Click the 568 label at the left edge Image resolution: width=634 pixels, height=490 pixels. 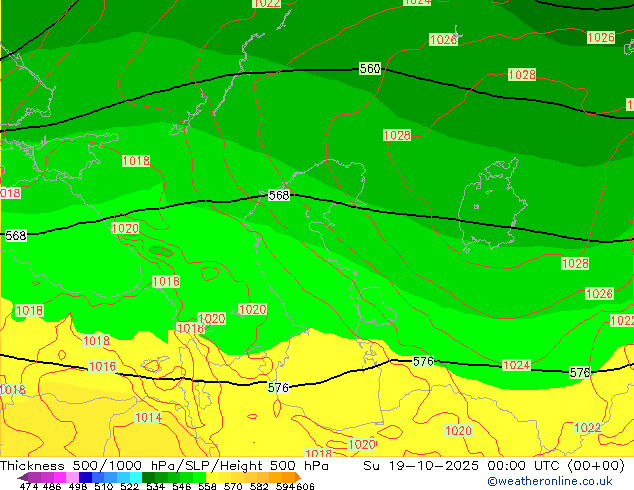[x=16, y=235]
